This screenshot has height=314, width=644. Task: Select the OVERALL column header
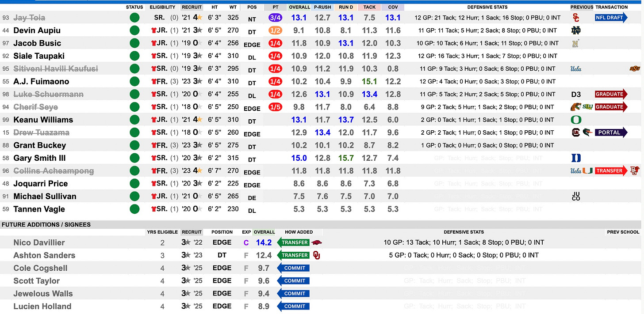coord(299,7)
